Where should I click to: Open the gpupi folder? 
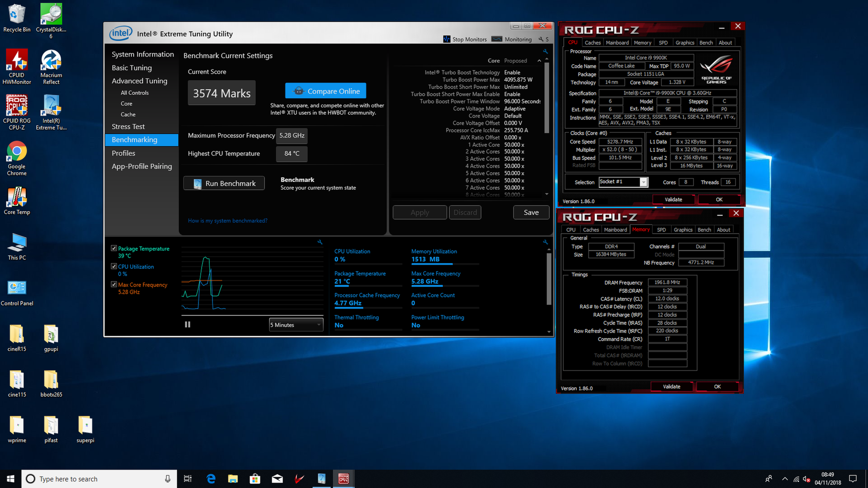[x=51, y=338]
